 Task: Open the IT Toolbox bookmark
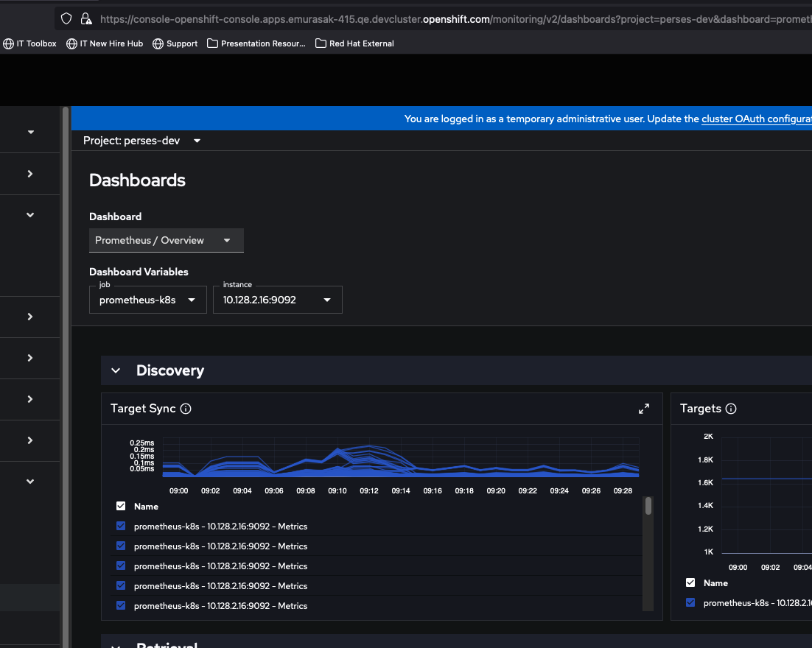tap(30, 43)
